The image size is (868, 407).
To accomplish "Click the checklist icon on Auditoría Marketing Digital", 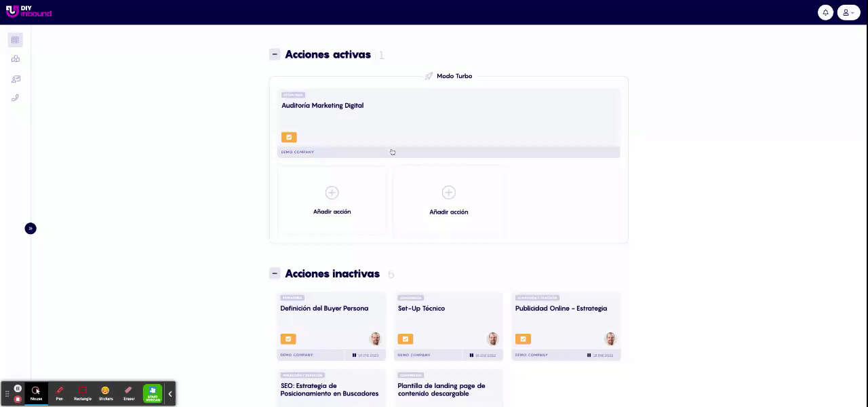I will (289, 137).
